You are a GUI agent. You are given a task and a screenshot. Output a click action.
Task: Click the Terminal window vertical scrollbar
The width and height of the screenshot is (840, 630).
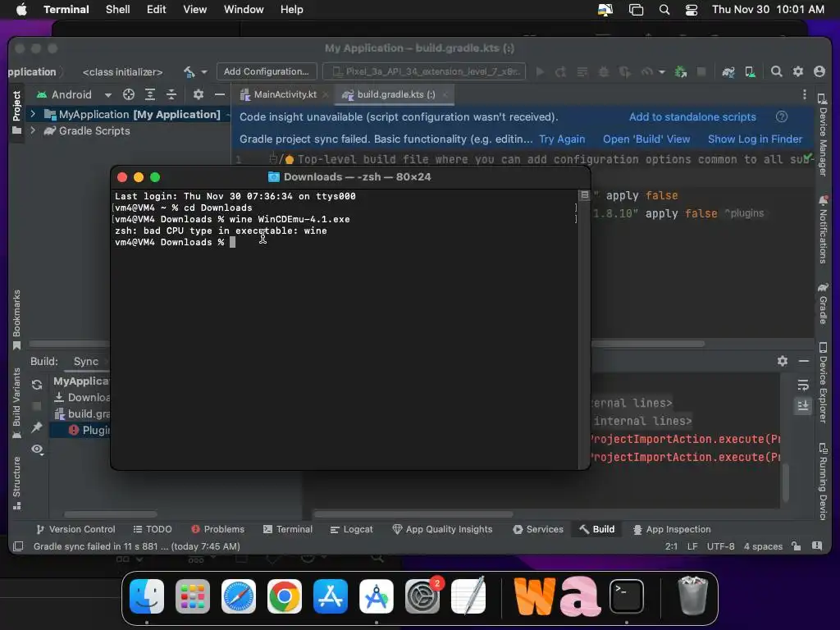click(x=584, y=330)
